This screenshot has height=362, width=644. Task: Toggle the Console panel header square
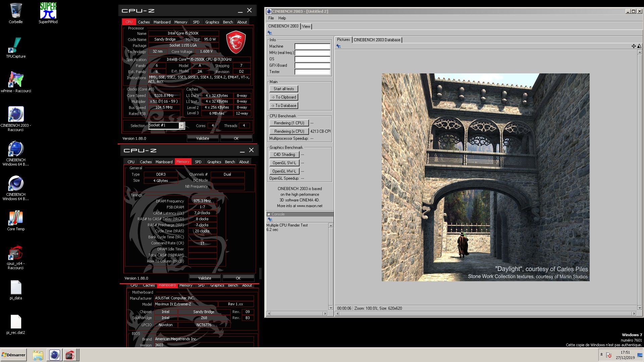click(x=269, y=214)
